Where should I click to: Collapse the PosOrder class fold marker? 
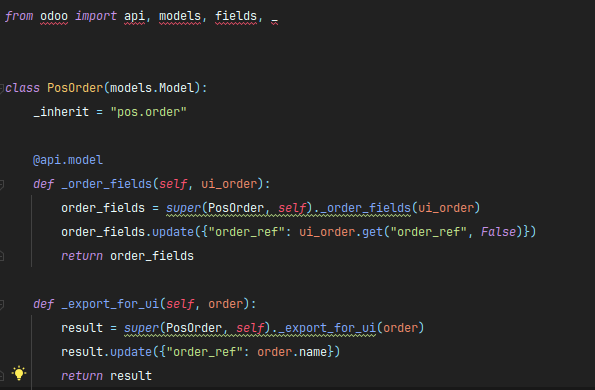pos(2,88)
